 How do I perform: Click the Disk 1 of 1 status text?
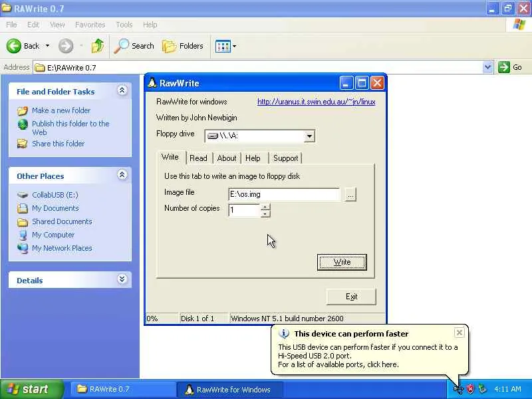tap(198, 319)
